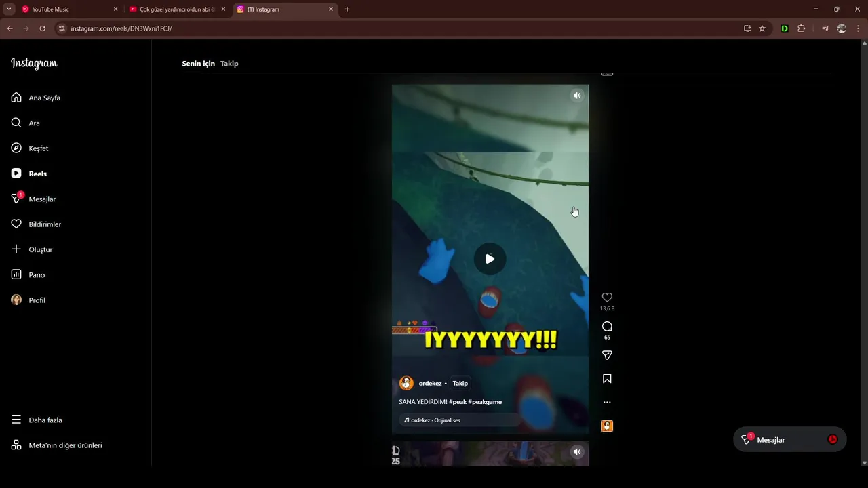Open media control icon in toolbar

tap(825, 28)
